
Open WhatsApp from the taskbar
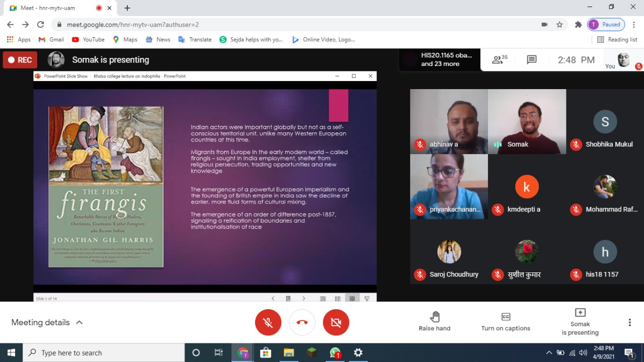pyautogui.click(x=335, y=353)
